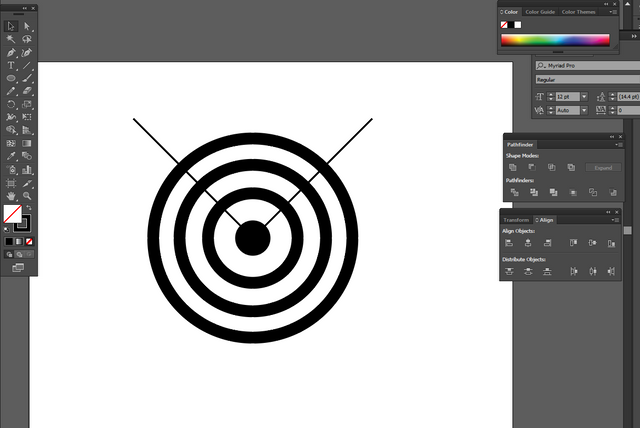Choose the Zoom magnifier tool
Viewport: 640px width, 428px height.
pos(27,196)
